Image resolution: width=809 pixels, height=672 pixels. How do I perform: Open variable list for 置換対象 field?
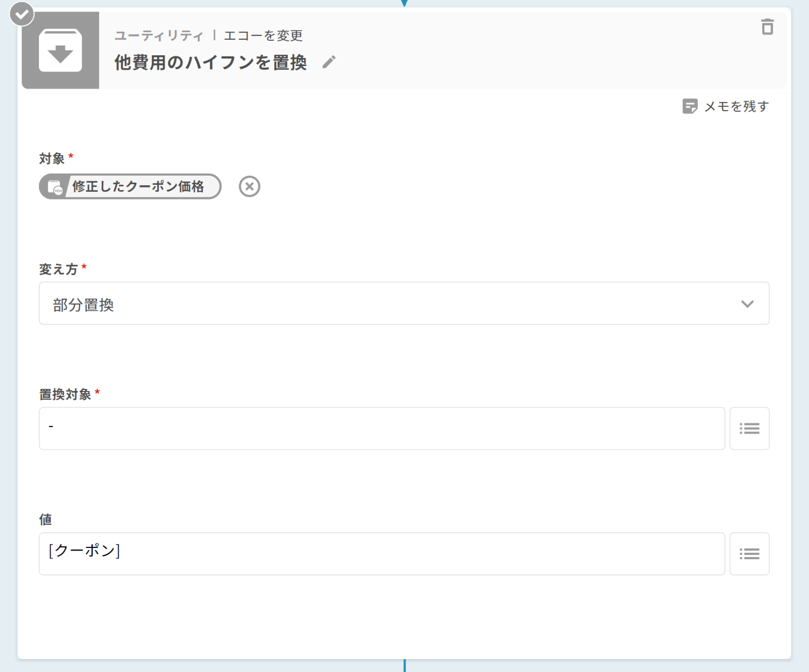coord(749,428)
